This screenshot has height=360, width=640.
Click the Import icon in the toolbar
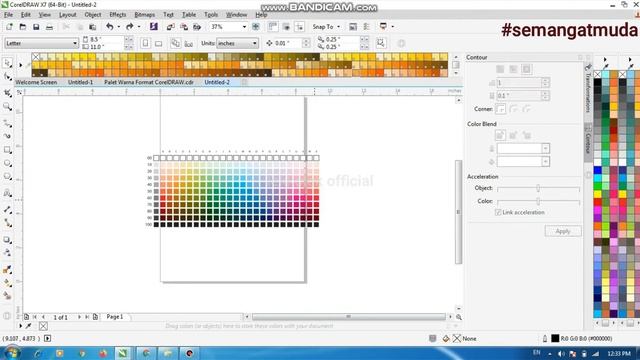171,27
